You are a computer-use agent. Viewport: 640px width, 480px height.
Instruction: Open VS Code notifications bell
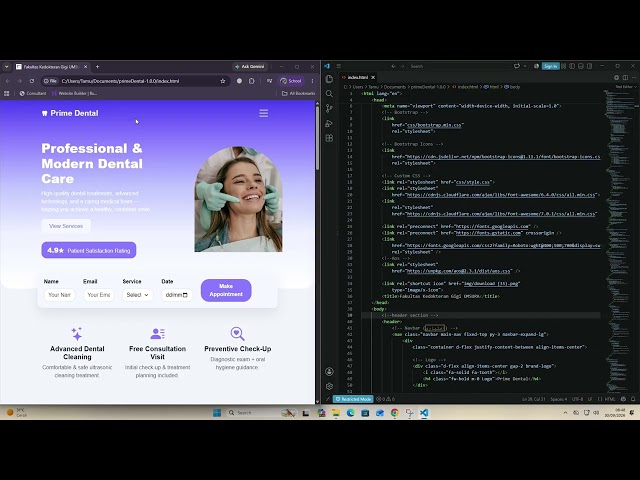[x=633, y=399]
